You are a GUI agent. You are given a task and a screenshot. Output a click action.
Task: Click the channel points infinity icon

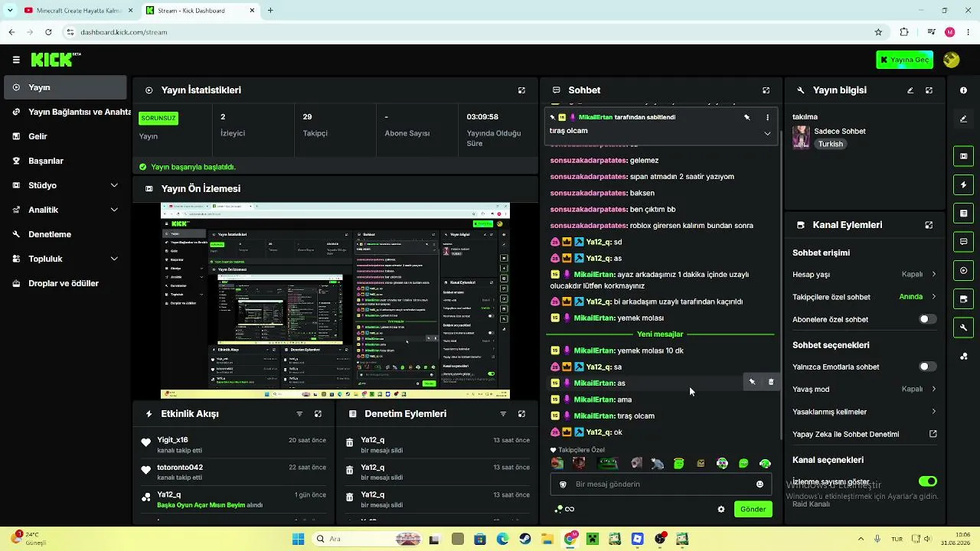point(565,509)
